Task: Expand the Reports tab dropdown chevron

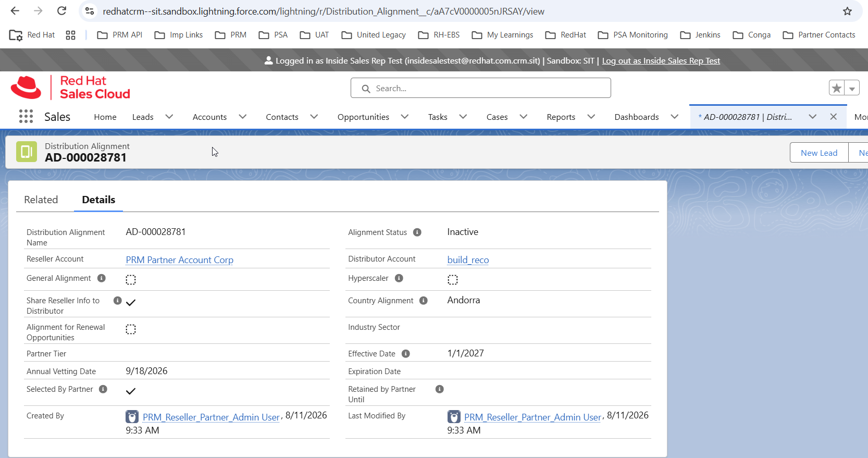Action: tap(591, 117)
